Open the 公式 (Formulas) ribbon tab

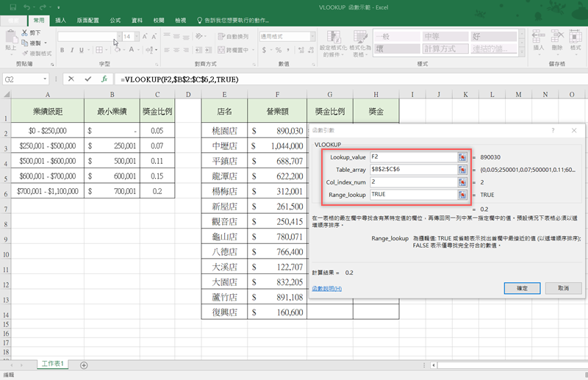[115, 21]
